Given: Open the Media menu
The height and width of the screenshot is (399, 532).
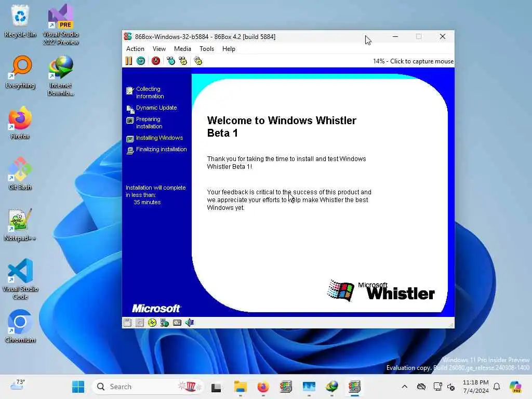Looking at the screenshot, I should 182,49.
